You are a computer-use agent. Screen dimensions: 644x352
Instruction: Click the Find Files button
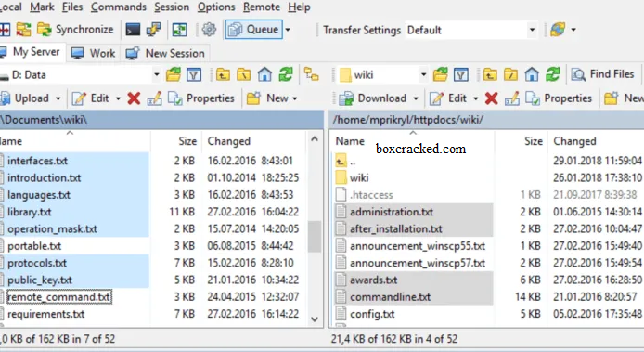[603, 74]
